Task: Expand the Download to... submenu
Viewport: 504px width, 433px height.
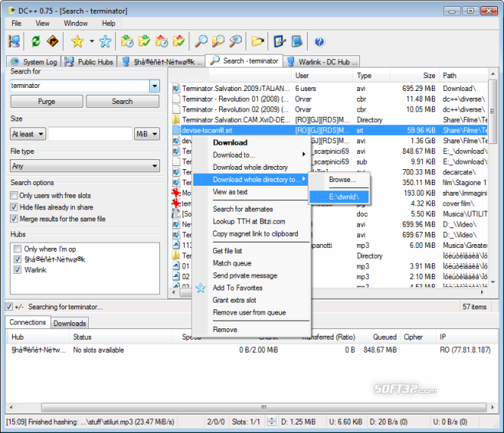Action: click(252, 155)
